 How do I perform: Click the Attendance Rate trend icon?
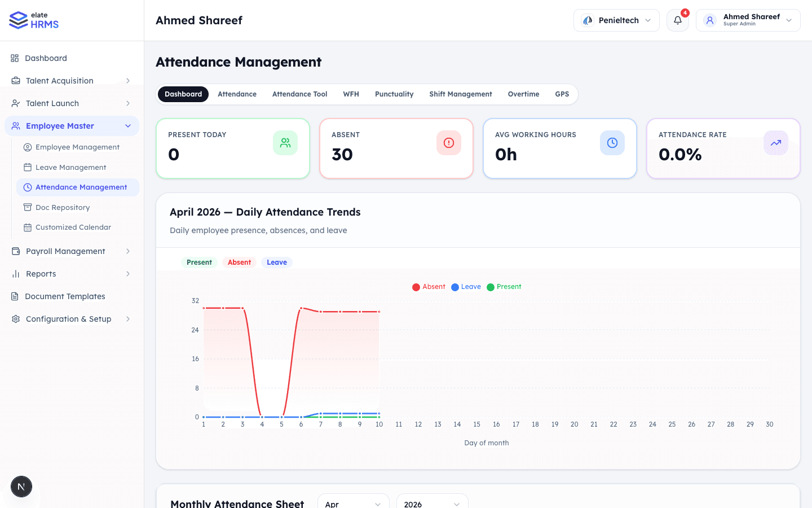click(775, 143)
